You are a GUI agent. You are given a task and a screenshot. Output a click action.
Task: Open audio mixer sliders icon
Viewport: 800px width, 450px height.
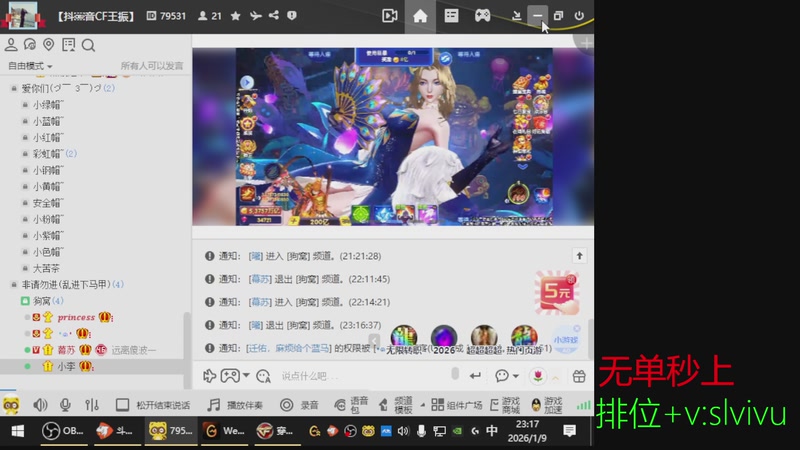pos(92,405)
